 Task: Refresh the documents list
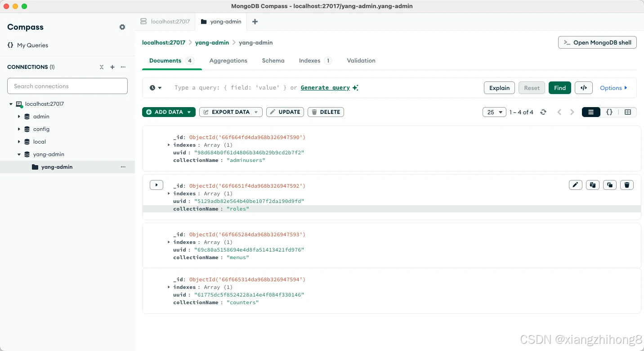pyautogui.click(x=543, y=112)
